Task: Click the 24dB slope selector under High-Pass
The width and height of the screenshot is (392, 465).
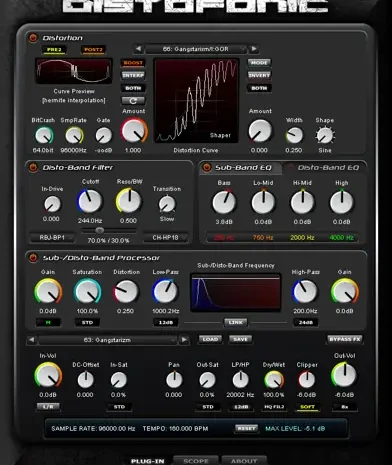Action: 305,322
